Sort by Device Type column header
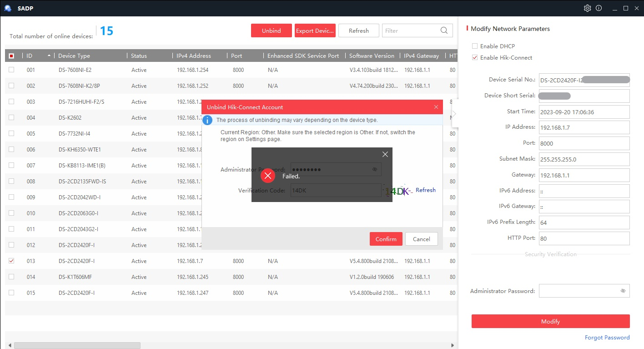 pyautogui.click(x=74, y=56)
